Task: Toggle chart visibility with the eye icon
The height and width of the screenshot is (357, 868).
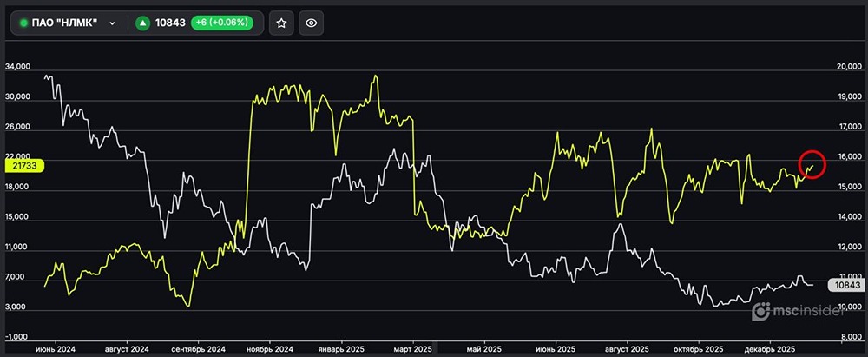Action: pos(312,23)
